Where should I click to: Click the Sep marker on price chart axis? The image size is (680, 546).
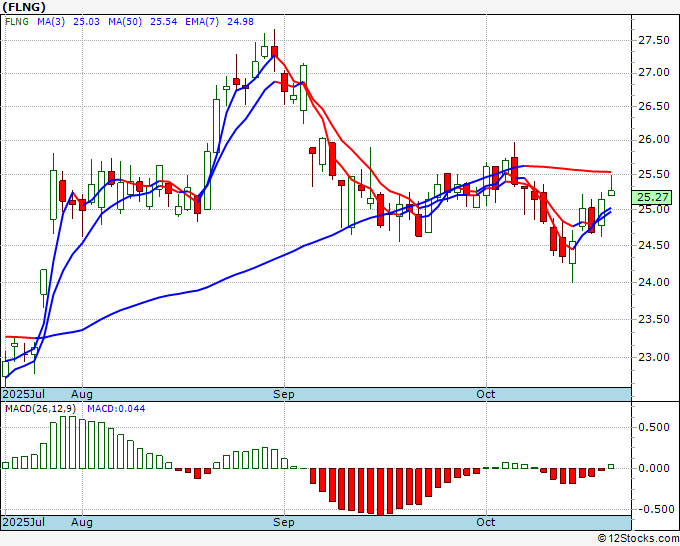coord(284,394)
